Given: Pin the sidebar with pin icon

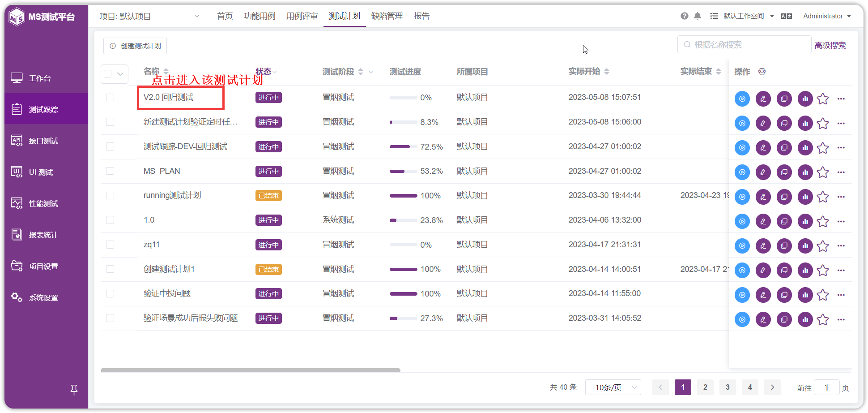Looking at the screenshot, I should click(x=74, y=390).
